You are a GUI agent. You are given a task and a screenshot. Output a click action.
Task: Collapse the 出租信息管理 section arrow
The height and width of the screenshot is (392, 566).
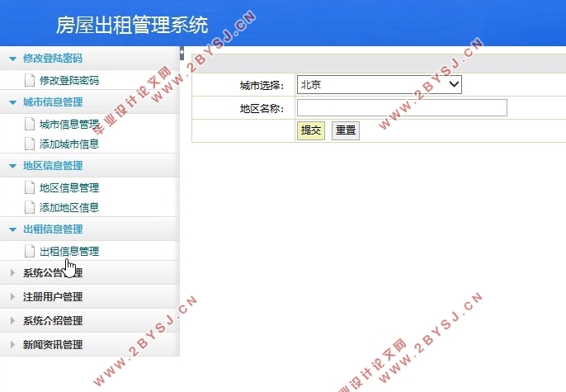[12, 229]
